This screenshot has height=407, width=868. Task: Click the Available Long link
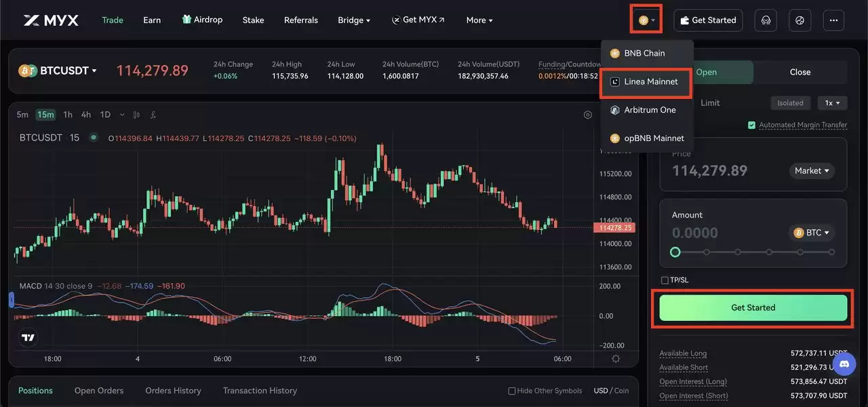682,353
